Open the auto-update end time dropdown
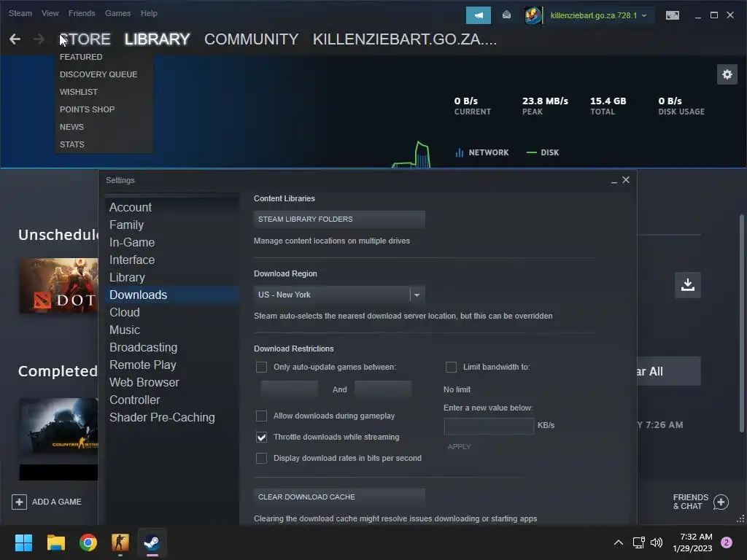This screenshot has height=560, width=747. pos(383,389)
